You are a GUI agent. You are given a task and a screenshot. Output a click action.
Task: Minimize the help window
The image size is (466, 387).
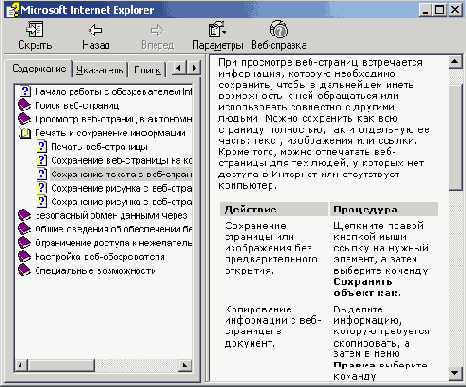[x=425, y=10]
